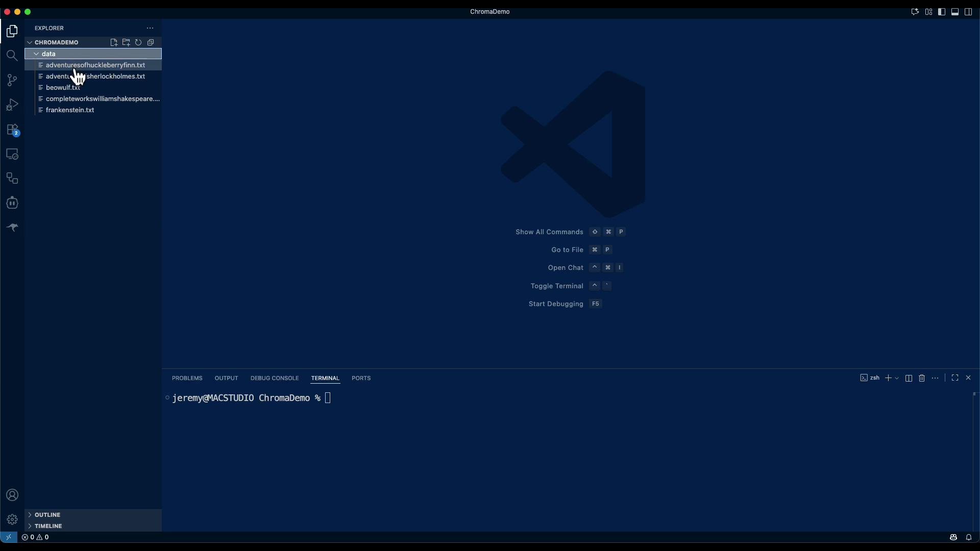This screenshot has width=980, height=551.
Task: Switch to the PROBLEMS tab
Action: 187,378
